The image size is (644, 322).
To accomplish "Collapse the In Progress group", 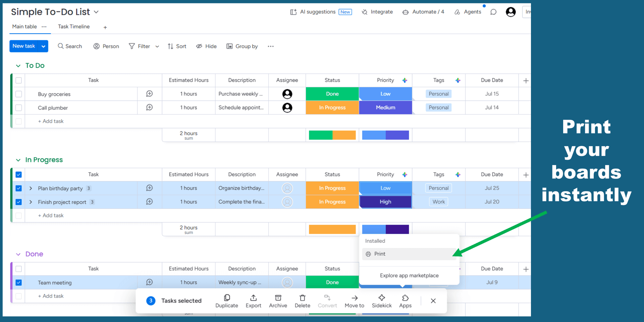I will pos(18,160).
